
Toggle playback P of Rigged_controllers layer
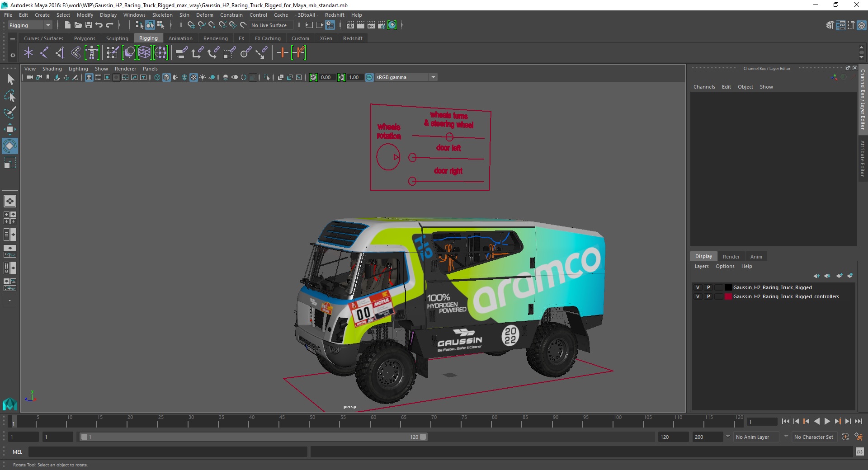tap(708, 296)
